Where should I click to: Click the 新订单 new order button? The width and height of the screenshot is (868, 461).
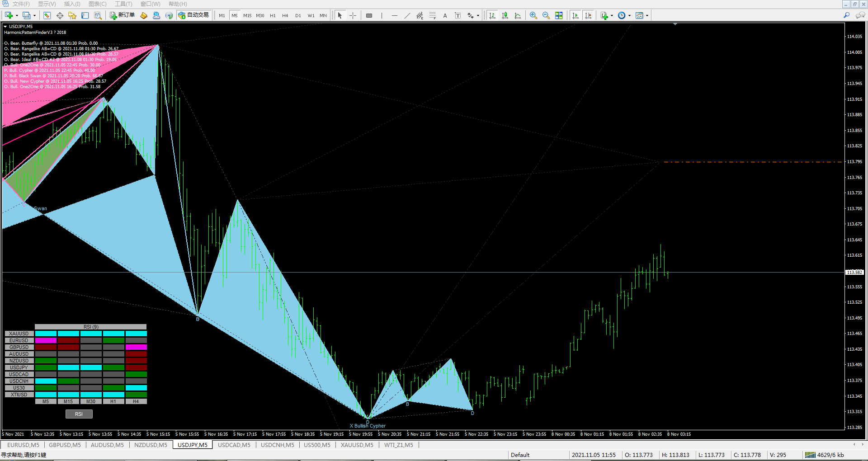pos(123,15)
